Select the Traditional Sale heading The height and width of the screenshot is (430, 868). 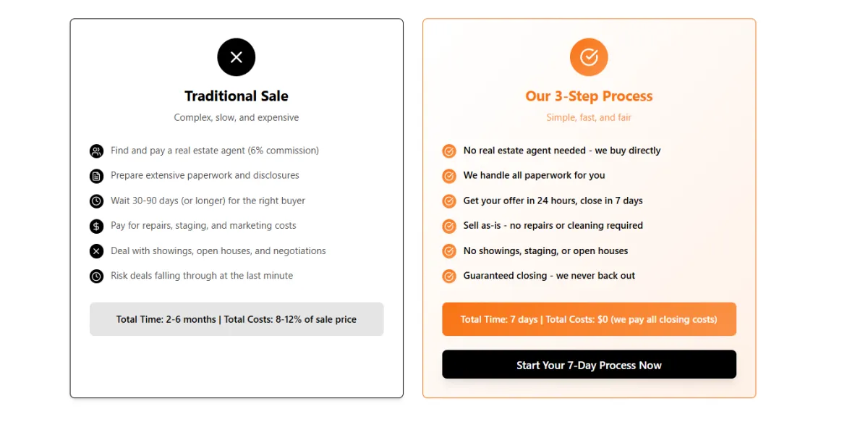pyautogui.click(x=237, y=96)
